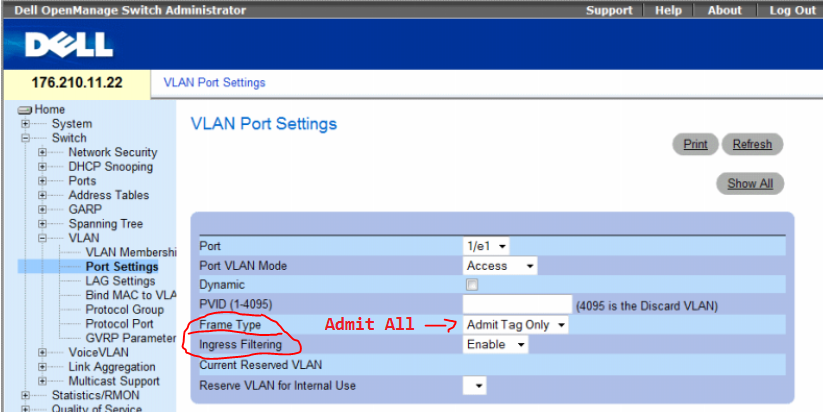Open the Port VLAN Mode dropdown
The image size is (823, 412).
[x=500, y=266]
